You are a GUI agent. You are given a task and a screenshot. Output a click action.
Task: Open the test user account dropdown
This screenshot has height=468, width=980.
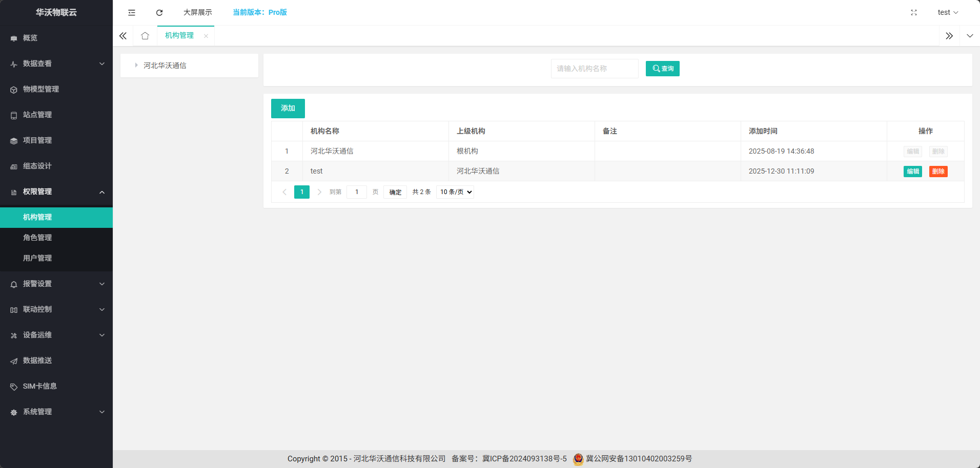click(948, 12)
